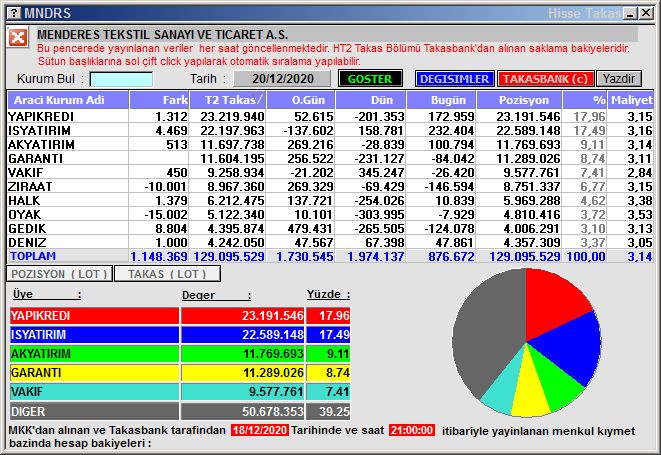Select the VAKIF table row name

pyautogui.click(x=26, y=172)
